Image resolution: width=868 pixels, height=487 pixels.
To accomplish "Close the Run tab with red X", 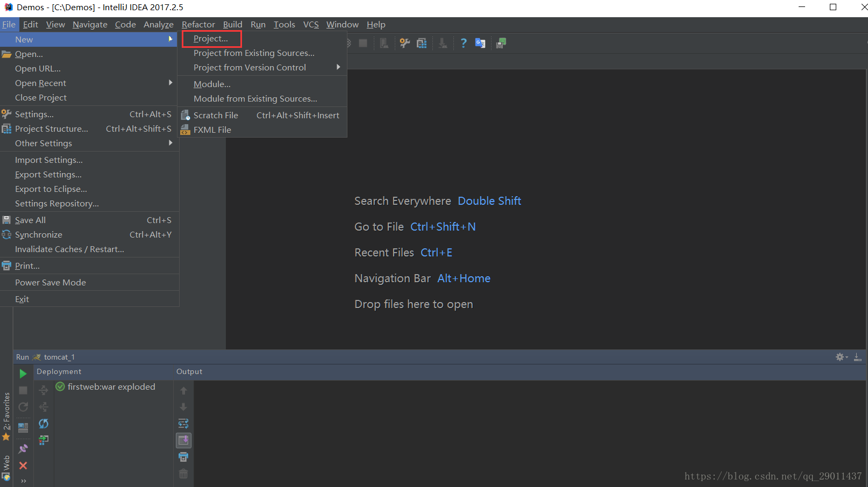I will point(23,465).
